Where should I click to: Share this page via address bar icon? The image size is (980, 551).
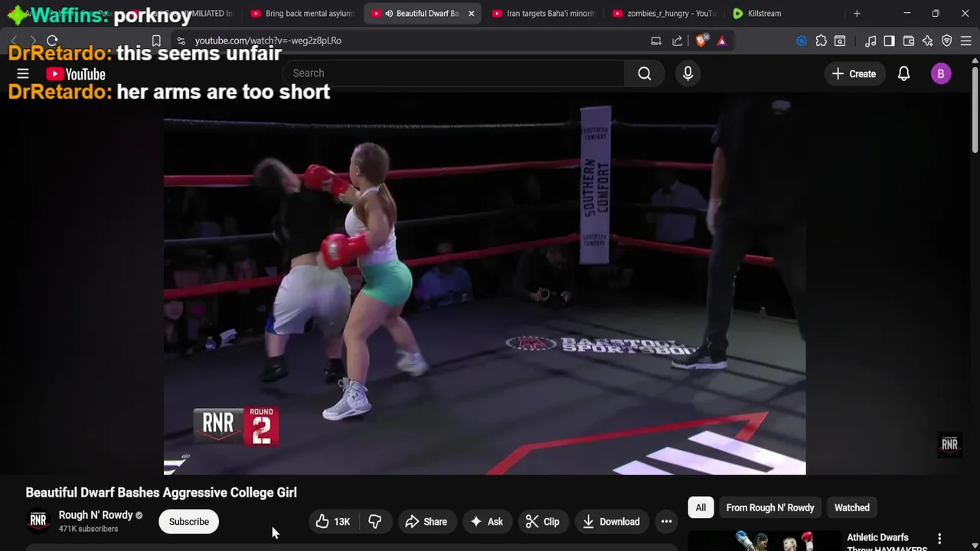point(678,41)
